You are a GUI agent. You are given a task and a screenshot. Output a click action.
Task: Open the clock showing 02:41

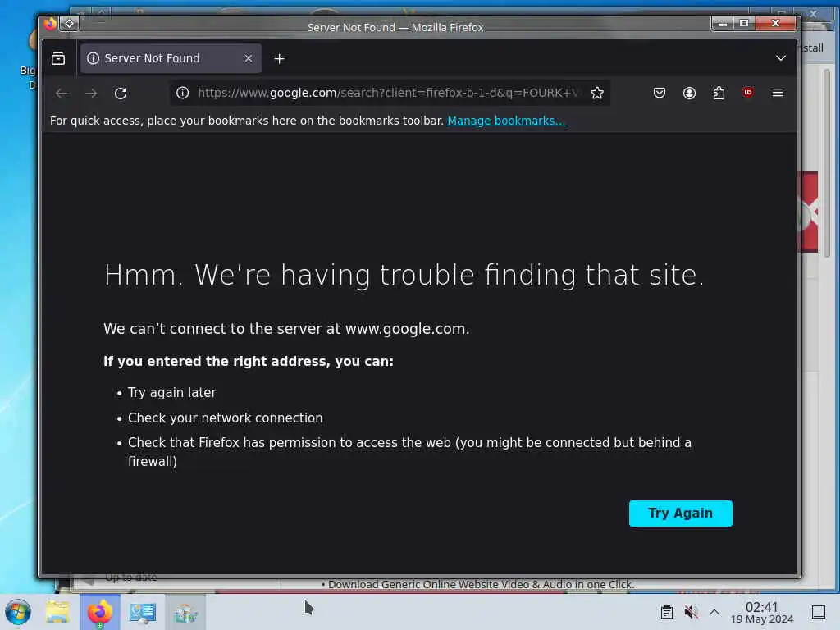click(762, 612)
